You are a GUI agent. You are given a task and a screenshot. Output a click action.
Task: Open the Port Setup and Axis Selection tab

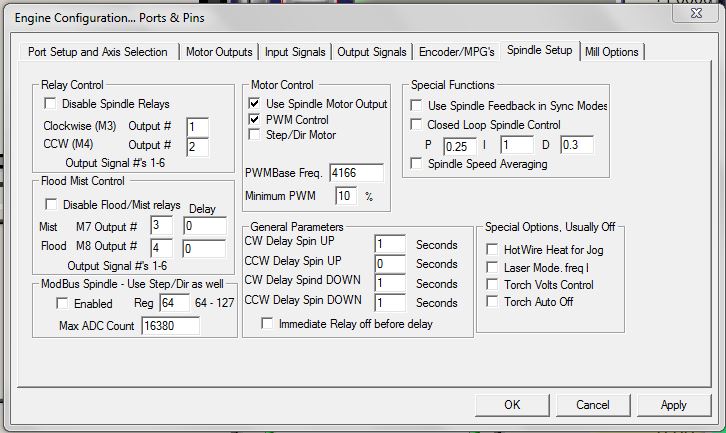[98, 52]
